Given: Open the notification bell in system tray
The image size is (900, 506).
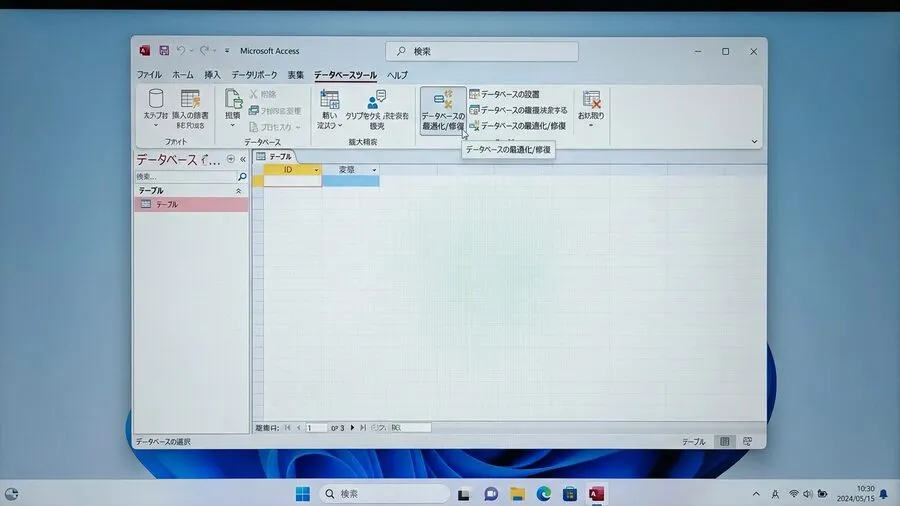Looking at the screenshot, I should [884, 494].
